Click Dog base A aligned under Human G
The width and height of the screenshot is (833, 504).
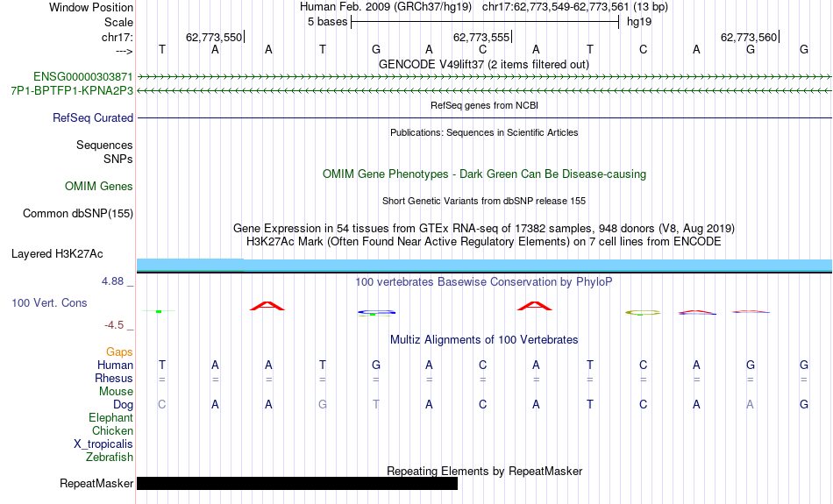coord(750,405)
